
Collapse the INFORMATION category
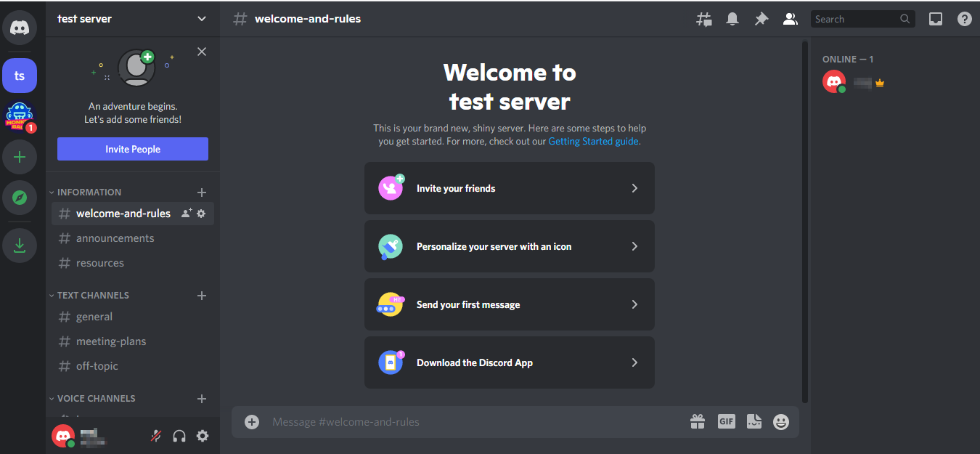click(85, 192)
